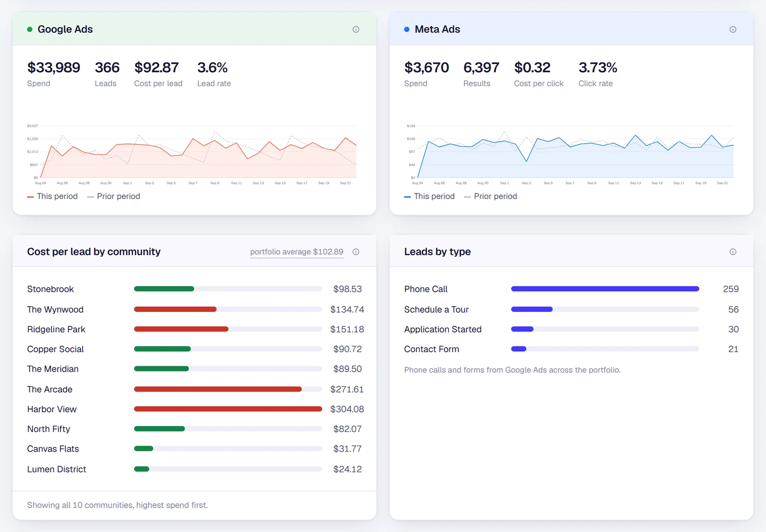Click the $33,989 Spend value
This screenshot has width=766, height=532.
(54, 67)
